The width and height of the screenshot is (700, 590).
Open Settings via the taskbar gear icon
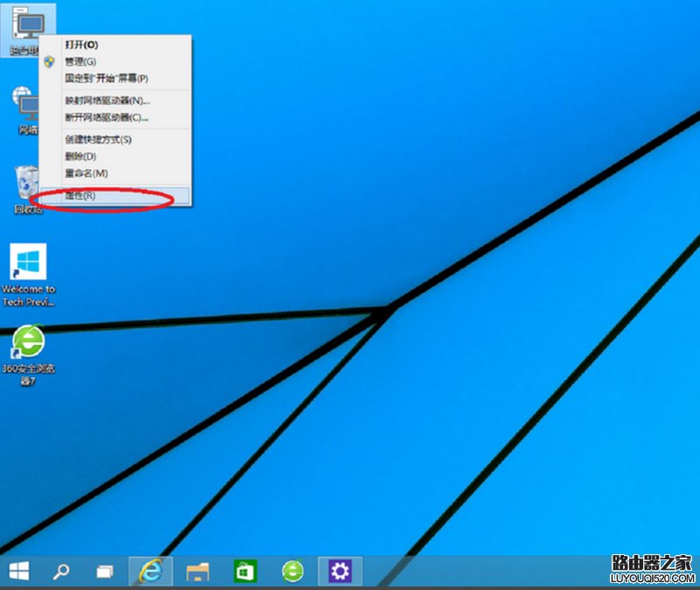[339, 570]
